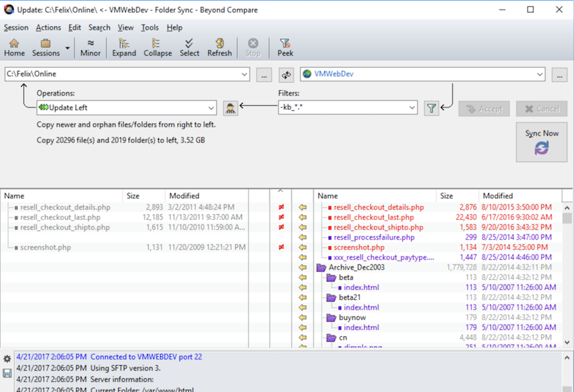The image size is (574, 392).
Task: Browse for right folder with ellipsis button
Action: coord(560,75)
